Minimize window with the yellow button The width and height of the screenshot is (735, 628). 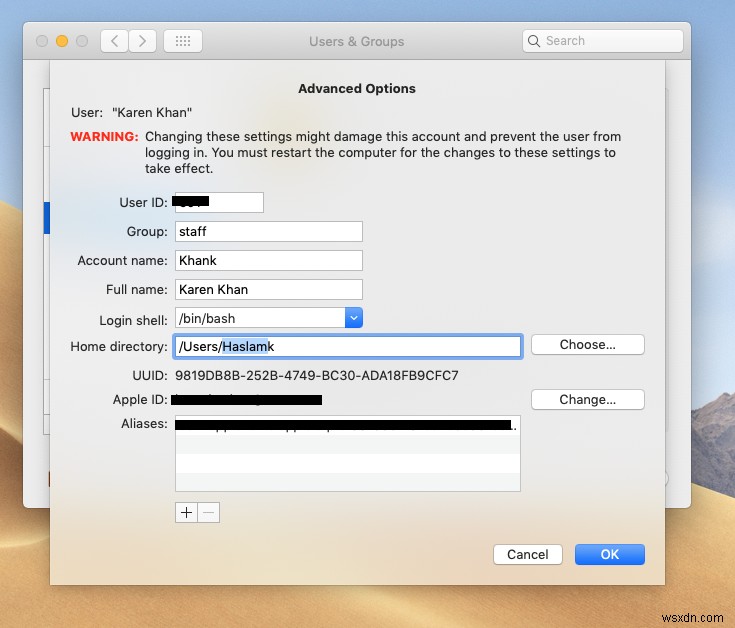pyautogui.click(x=62, y=41)
